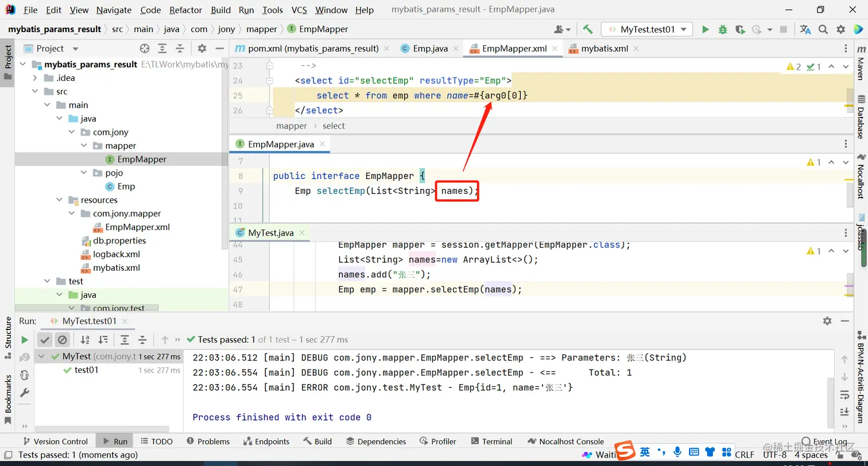Open the MyTest.test01 run configuration dropdown
Viewport: 868px width, 466px height.
coord(647,29)
